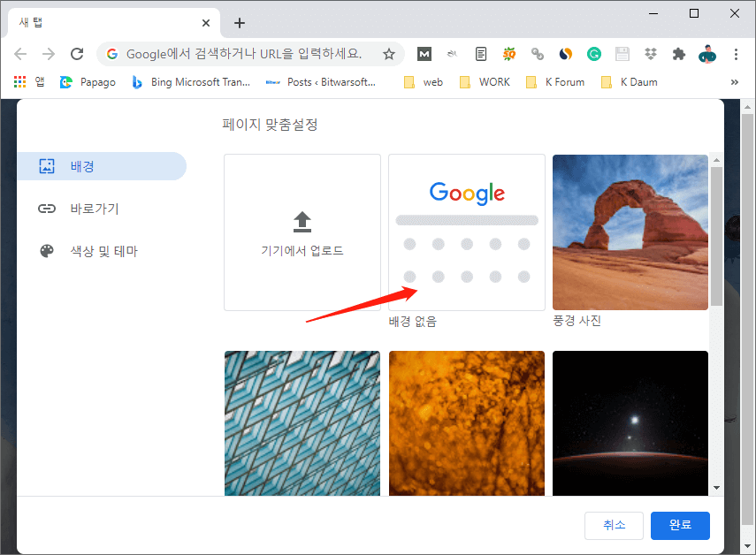Click the page scrollbar thumb

point(747,318)
